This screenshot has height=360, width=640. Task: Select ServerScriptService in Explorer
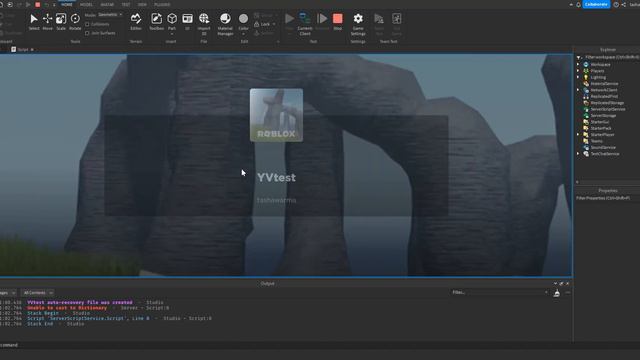[608, 109]
